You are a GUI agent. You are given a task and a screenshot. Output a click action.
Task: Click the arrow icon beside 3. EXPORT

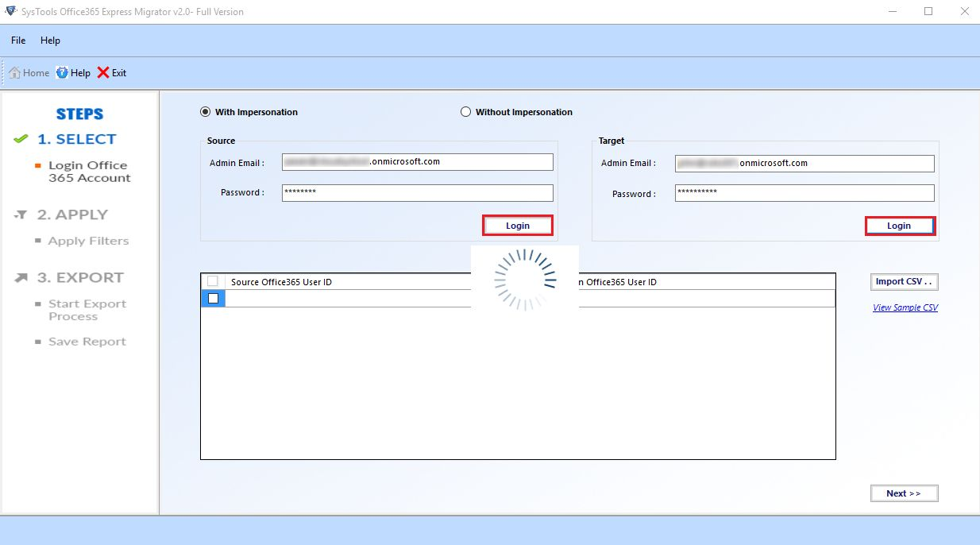(x=21, y=278)
